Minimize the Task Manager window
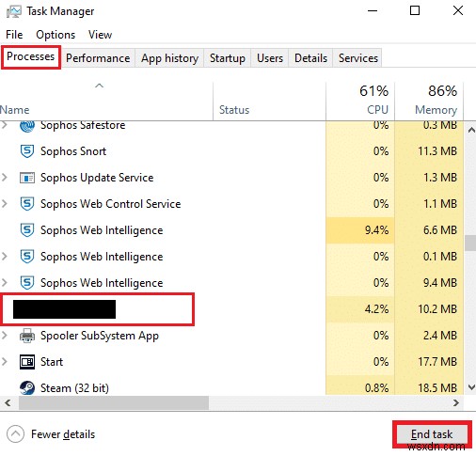Viewport: 476px width, 456px height. tap(373, 10)
